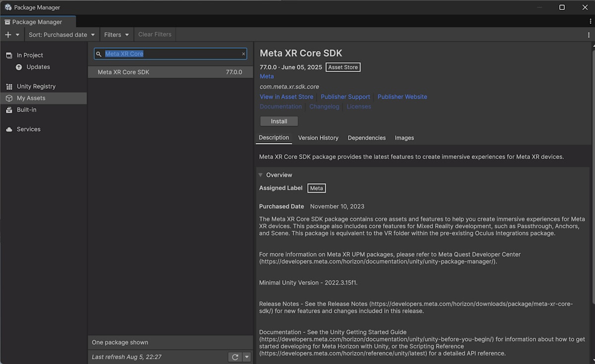Click the Unity Registry grid icon

pos(9,86)
